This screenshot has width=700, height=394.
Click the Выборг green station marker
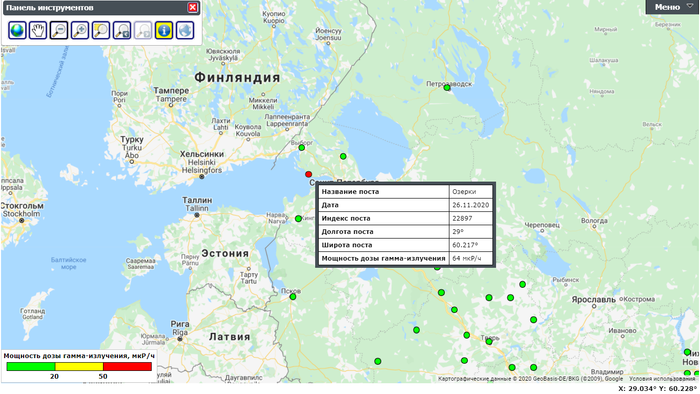pyautogui.click(x=301, y=148)
